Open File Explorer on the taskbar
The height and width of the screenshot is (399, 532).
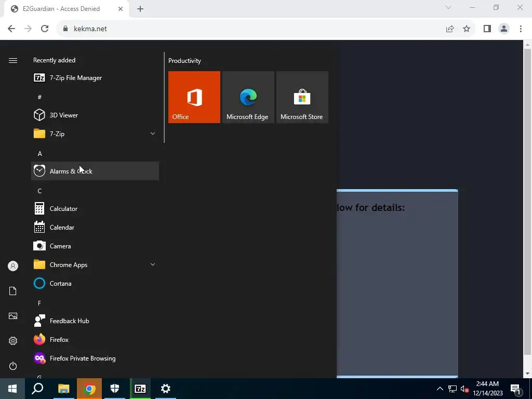pyautogui.click(x=63, y=389)
